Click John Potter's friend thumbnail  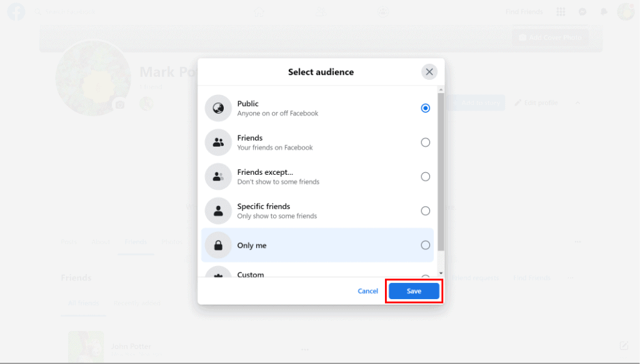click(86, 345)
